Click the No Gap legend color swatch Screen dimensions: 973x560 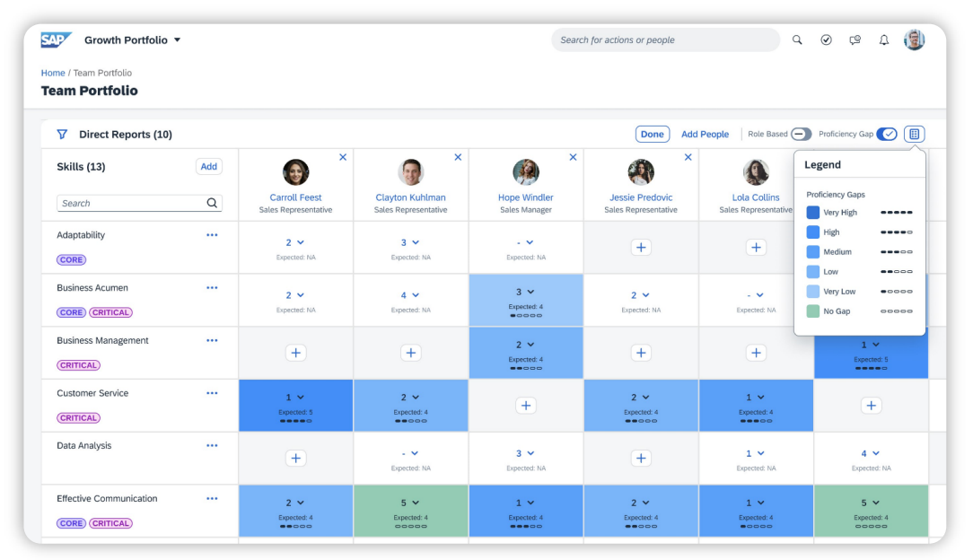[x=813, y=311]
